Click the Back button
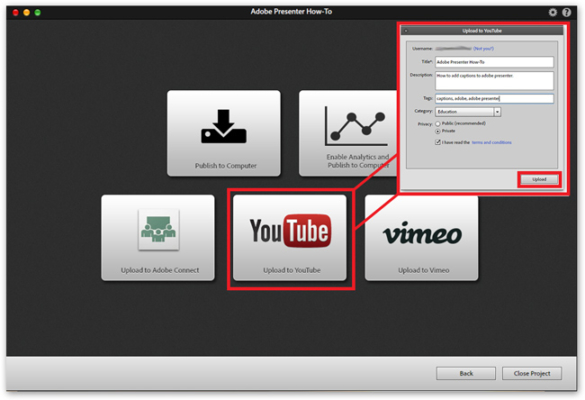Viewport: 585px width, 400px height. [466, 373]
